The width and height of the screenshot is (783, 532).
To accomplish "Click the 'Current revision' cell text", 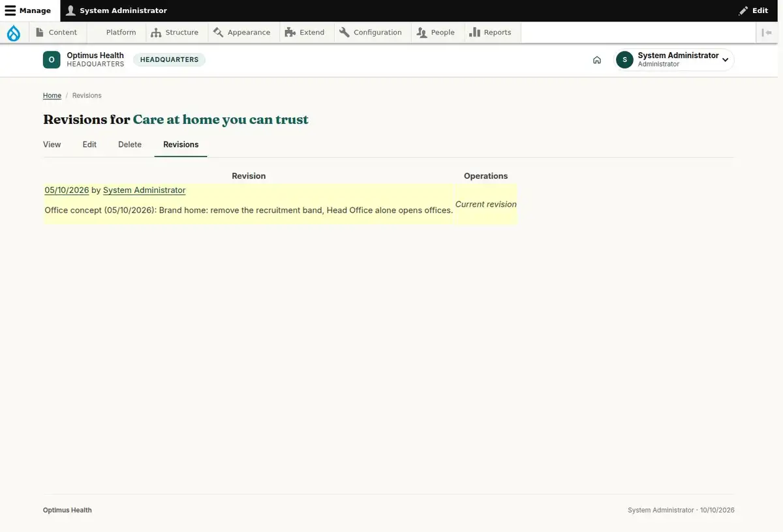I will click(x=486, y=204).
